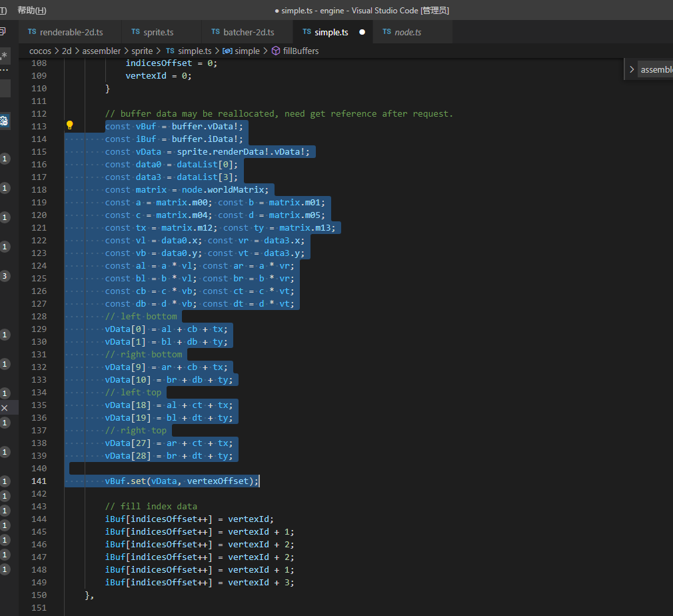This screenshot has width=673, height=616.
Task: Click the X icon in the left sidebar
Action: coord(5,407)
